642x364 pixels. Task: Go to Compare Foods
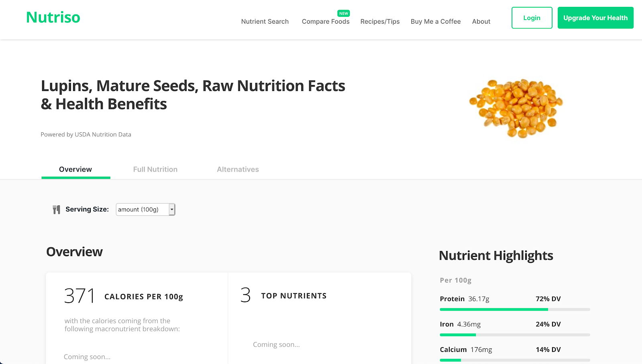click(x=325, y=22)
